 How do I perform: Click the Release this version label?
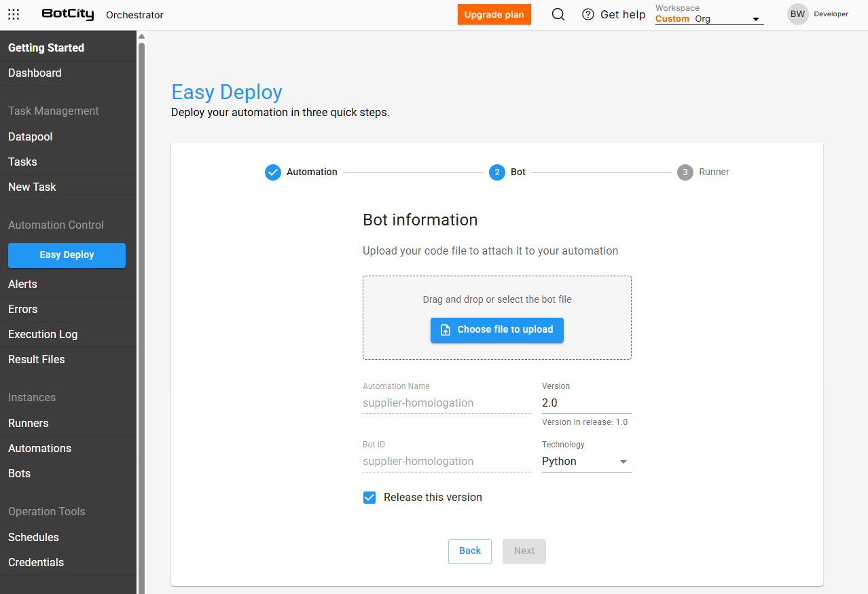click(433, 498)
